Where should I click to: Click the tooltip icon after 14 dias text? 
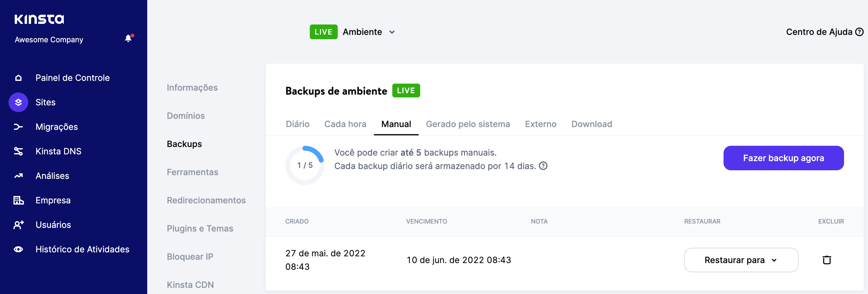pyautogui.click(x=543, y=166)
